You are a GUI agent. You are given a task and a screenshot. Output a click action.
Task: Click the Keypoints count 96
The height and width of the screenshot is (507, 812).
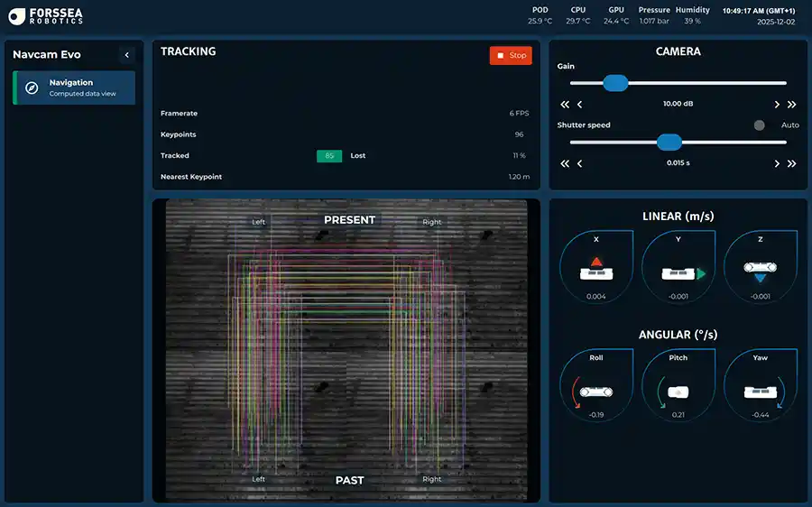(x=519, y=134)
